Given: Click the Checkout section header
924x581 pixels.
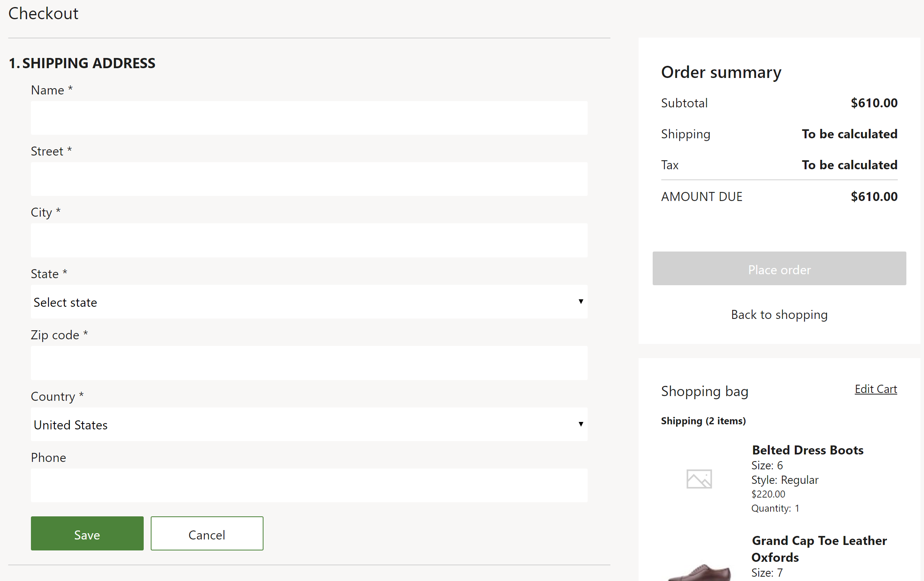Looking at the screenshot, I should pyautogui.click(x=43, y=12).
